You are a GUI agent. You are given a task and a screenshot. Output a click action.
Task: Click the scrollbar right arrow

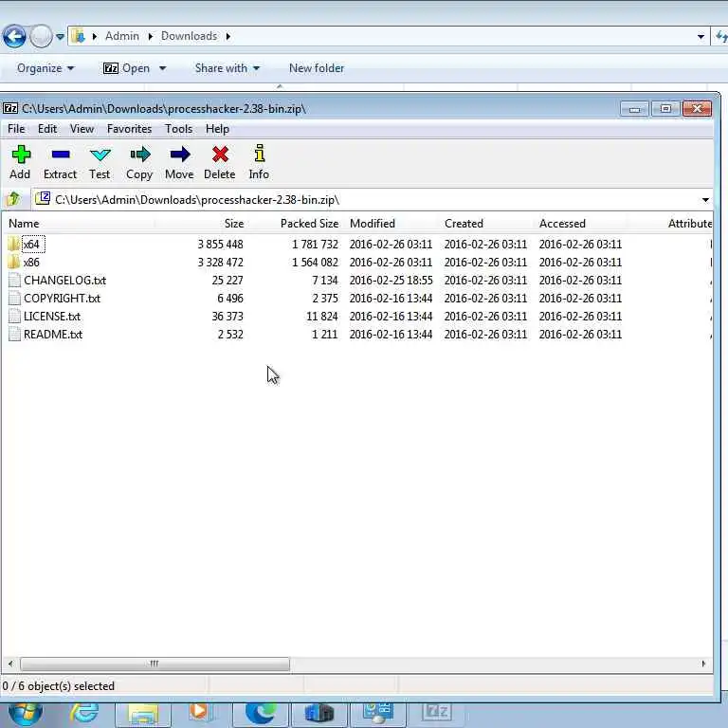click(x=703, y=664)
